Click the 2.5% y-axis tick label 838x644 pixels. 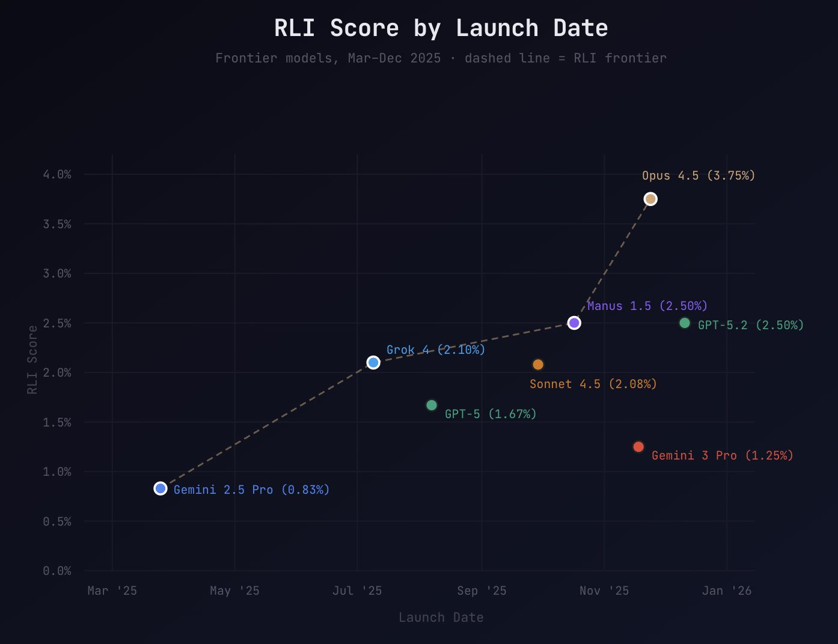[57, 323]
